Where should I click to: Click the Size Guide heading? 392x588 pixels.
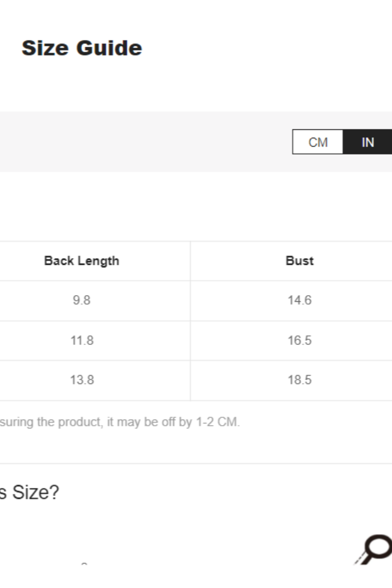82,48
